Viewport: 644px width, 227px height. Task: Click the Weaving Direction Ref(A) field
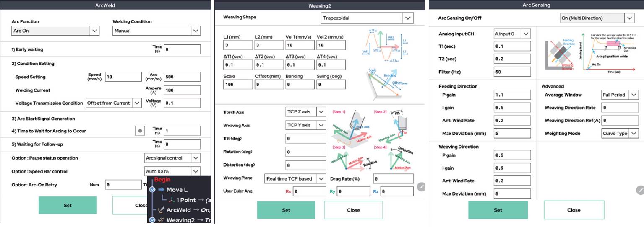click(x=620, y=121)
